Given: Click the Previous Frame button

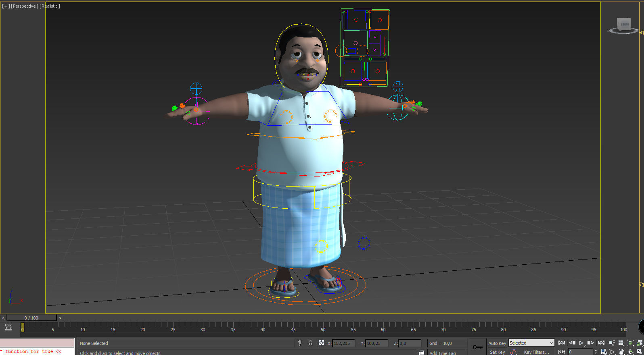Looking at the screenshot, I should click(x=572, y=343).
